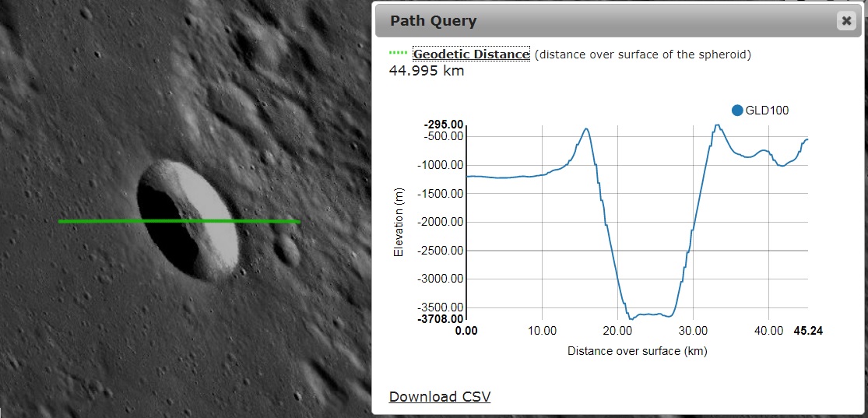The image size is (868, 418).
Task: Open the Geodetic Distance link
Action: (471, 54)
